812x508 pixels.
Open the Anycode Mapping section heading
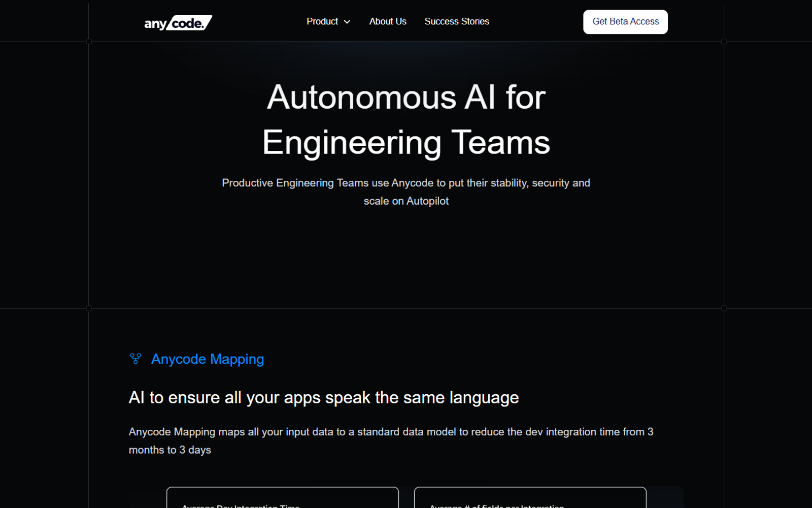pos(208,359)
